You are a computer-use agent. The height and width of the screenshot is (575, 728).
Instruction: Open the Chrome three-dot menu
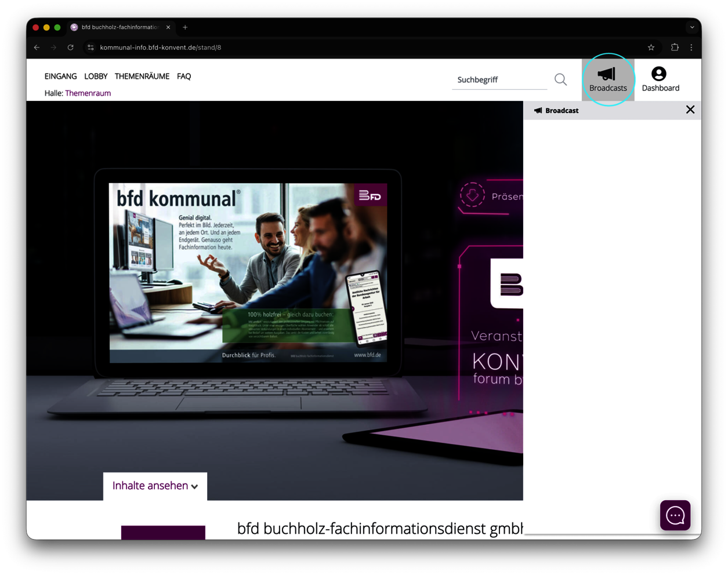point(691,48)
